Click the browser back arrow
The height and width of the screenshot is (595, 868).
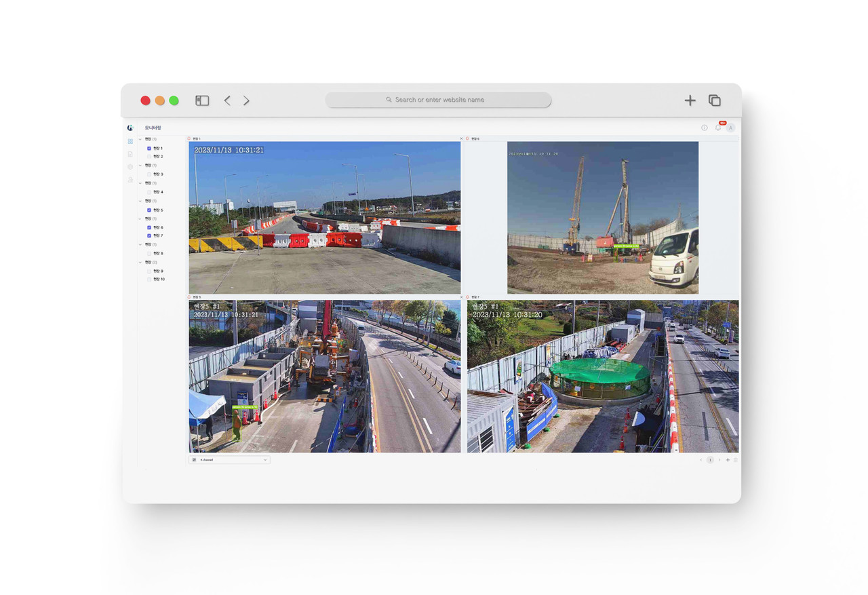[227, 100]
